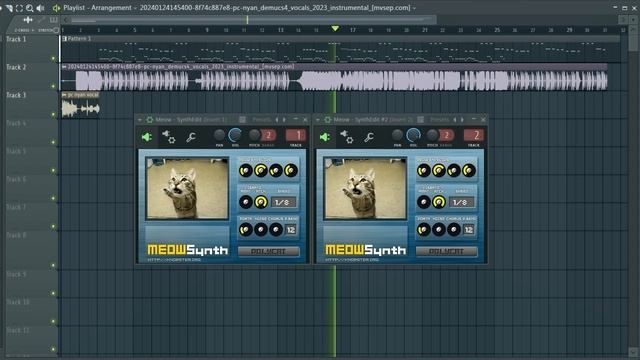Mute Track 3 using its green dot
Image resolution: width=640 pixels, height=360 pixels.
point(53,114)
